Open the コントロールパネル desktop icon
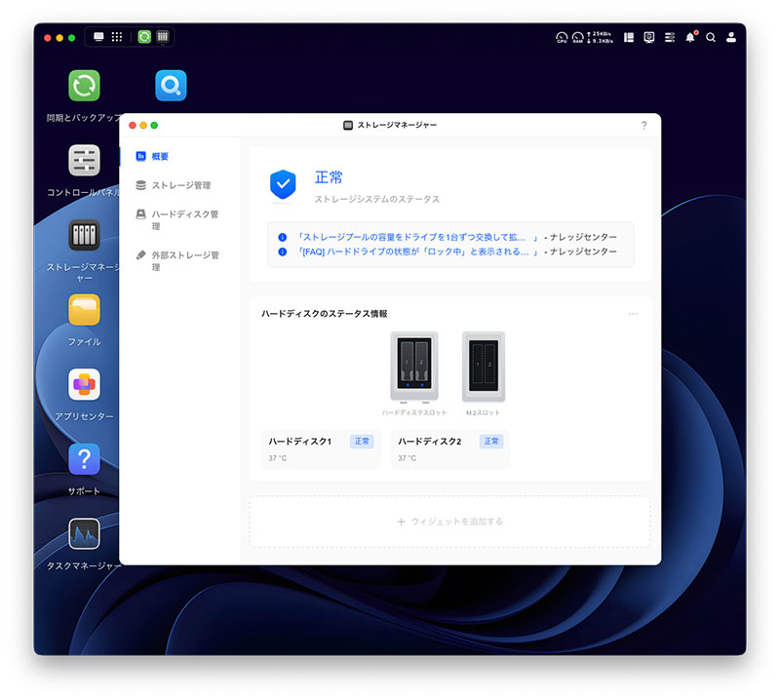The image size is (780, 700). click(84, 160)
